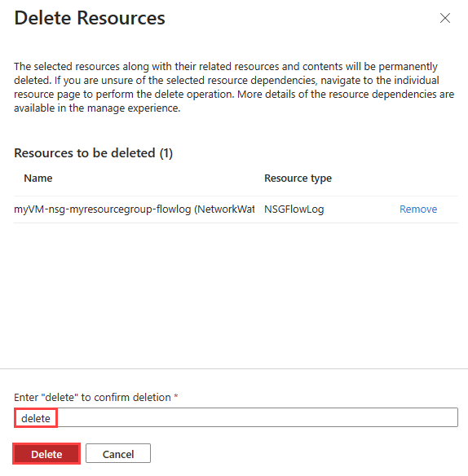Remove the flowlog resource from deletion list
Screen dimensions: 468x476
[x=418, y=209]
